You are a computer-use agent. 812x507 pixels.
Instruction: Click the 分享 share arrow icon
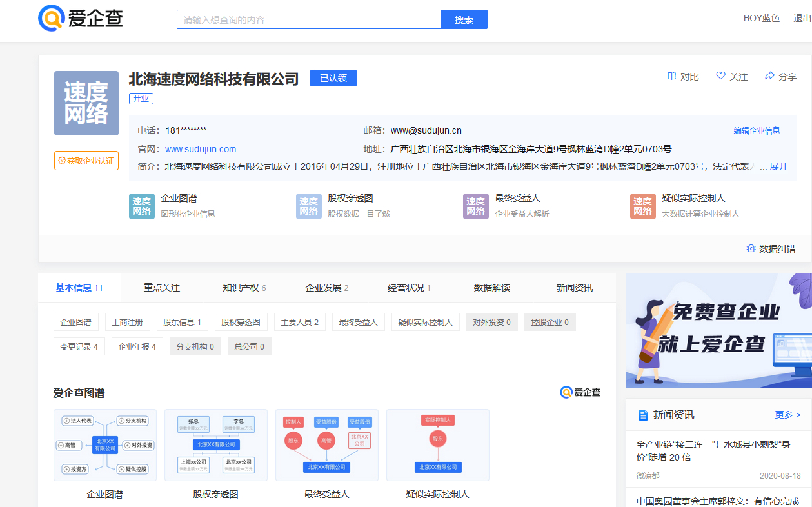[769, 76]
